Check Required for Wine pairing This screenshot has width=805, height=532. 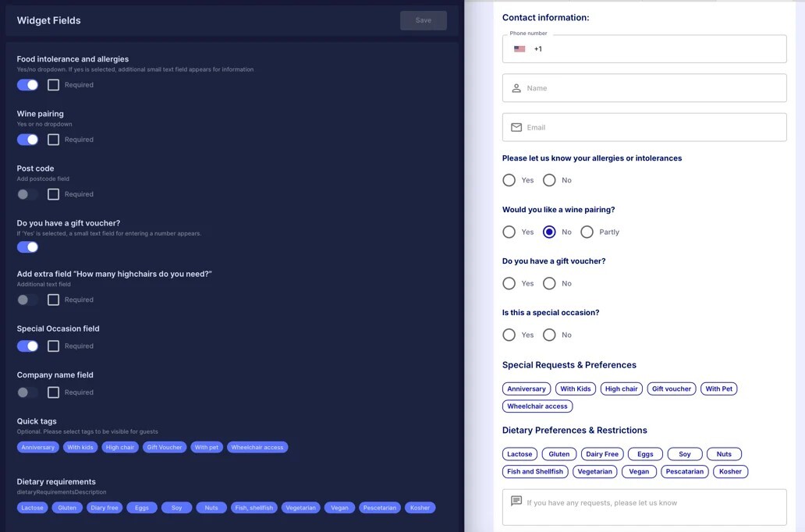52,139
